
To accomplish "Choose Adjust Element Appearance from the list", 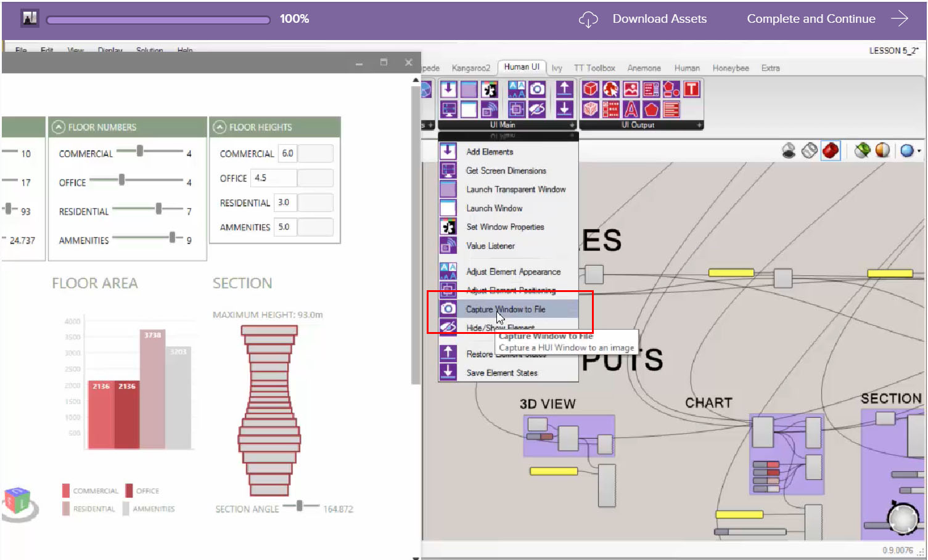I will [509, 272].
